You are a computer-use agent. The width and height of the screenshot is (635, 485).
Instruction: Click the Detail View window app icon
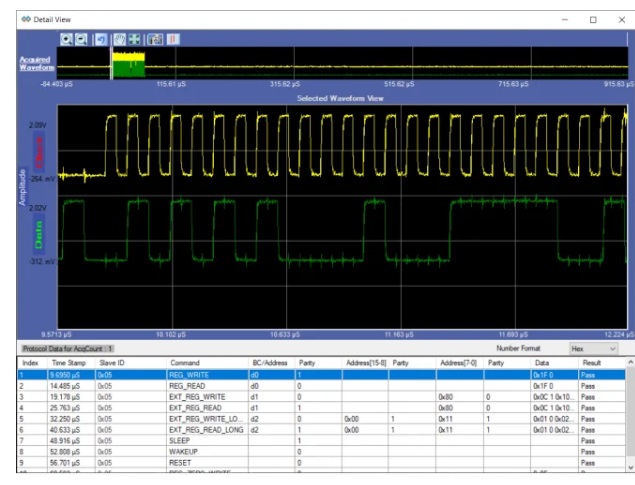tap(26, 19)
